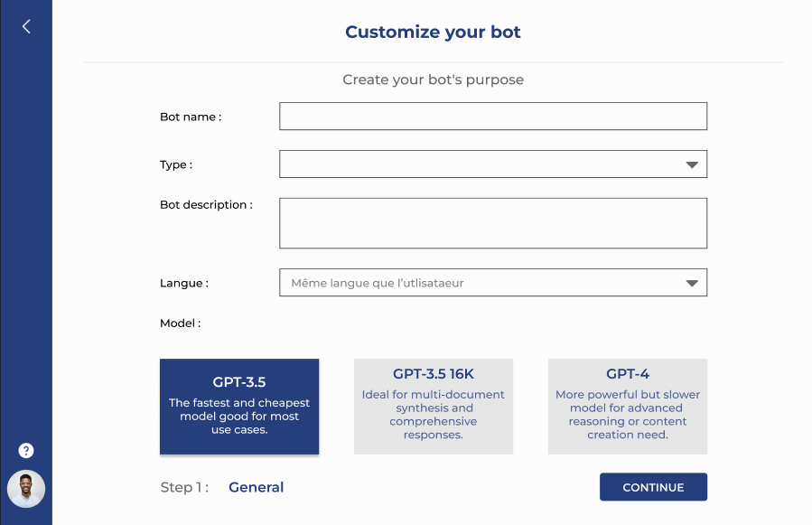
Task: Click the Customize your bot heading
Action: 433,33
